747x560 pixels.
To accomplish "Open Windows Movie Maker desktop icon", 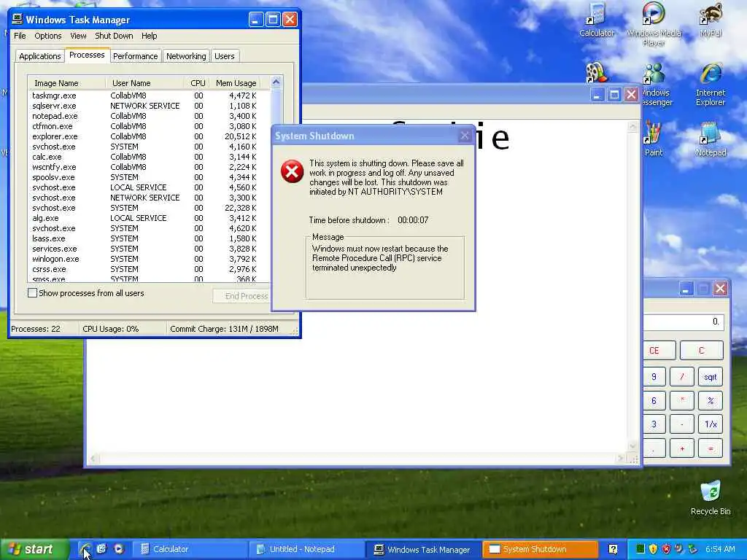I will 596,73.
